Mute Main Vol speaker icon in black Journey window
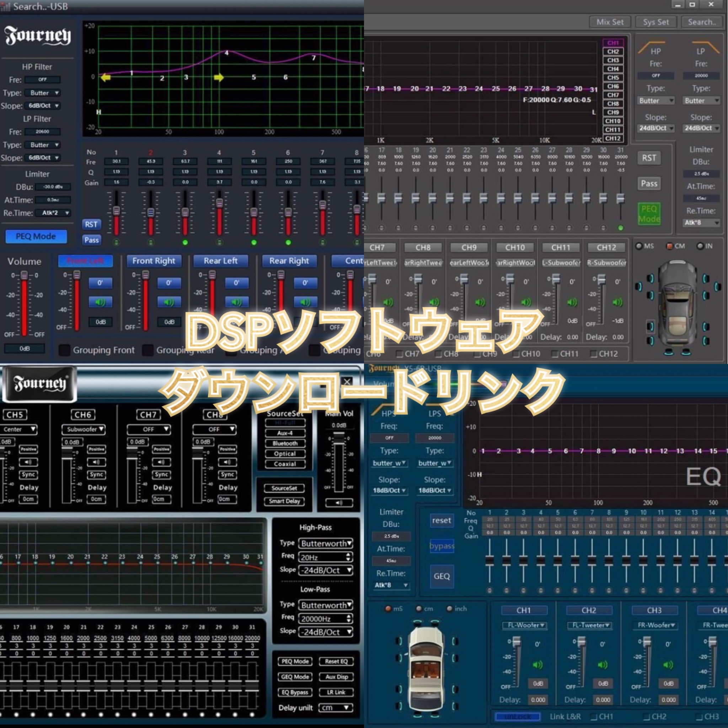This screenshot has height=728, width=728. [339, 503]
